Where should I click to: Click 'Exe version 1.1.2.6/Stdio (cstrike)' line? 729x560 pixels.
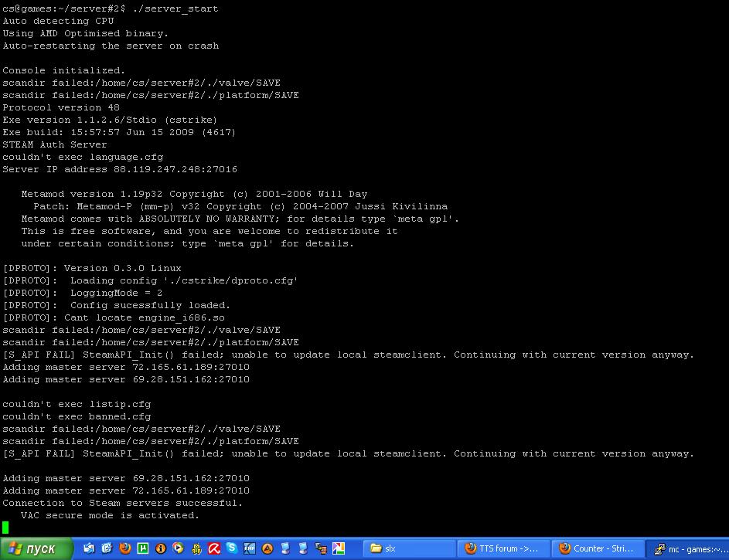110,120
